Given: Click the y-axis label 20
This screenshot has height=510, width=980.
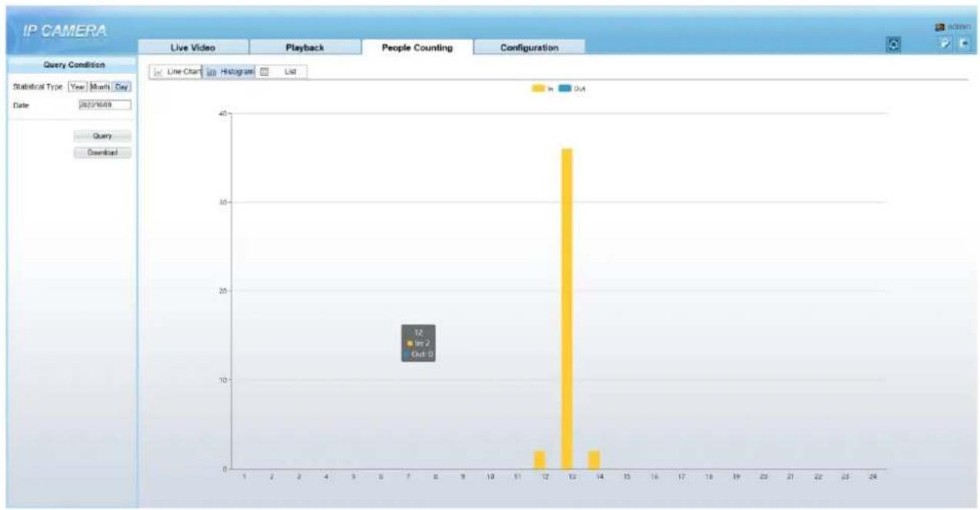Looking at the screenshot, I should (223, 291).
